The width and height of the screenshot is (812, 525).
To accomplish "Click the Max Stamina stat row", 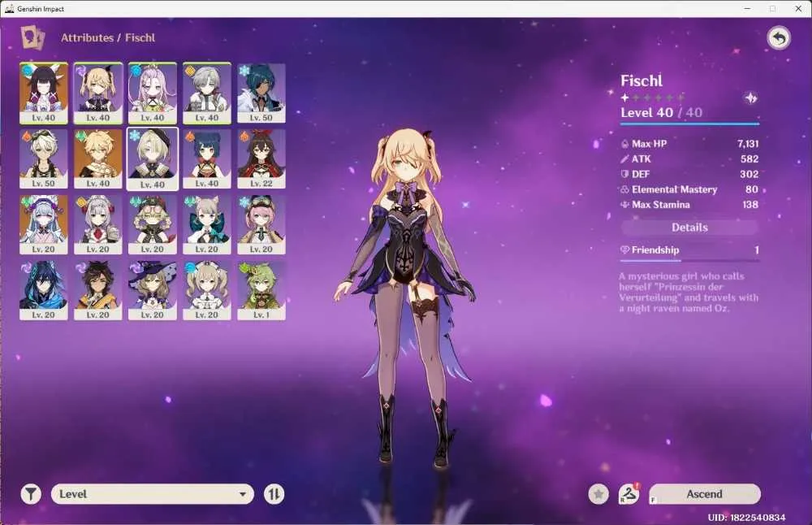I will coord(689,205).
